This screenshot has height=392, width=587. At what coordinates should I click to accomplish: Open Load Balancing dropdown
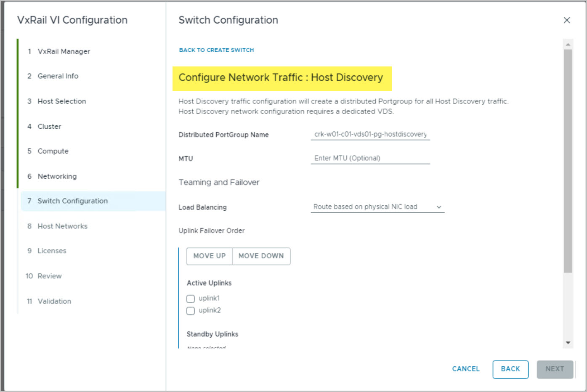coord(377,207)
